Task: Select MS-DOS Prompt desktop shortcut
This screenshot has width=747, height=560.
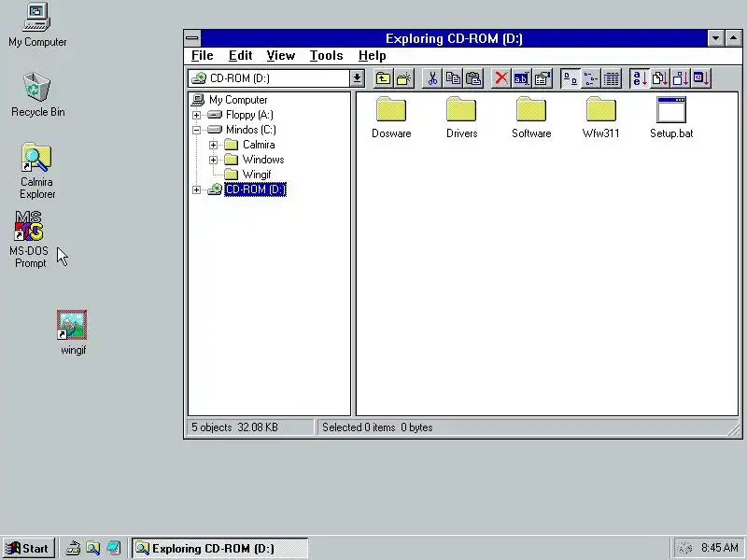Action: pyautogui.click(x=29, y=240)
